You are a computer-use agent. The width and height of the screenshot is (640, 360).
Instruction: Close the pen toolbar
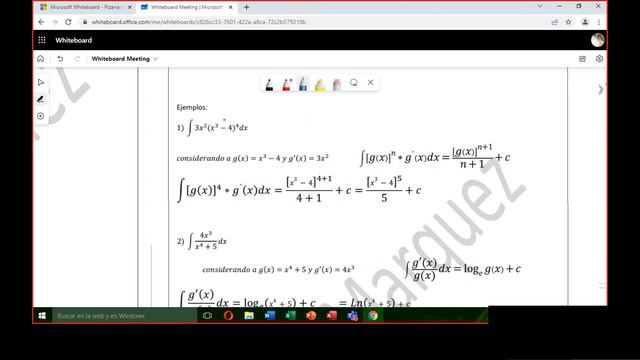click(370, 82)
